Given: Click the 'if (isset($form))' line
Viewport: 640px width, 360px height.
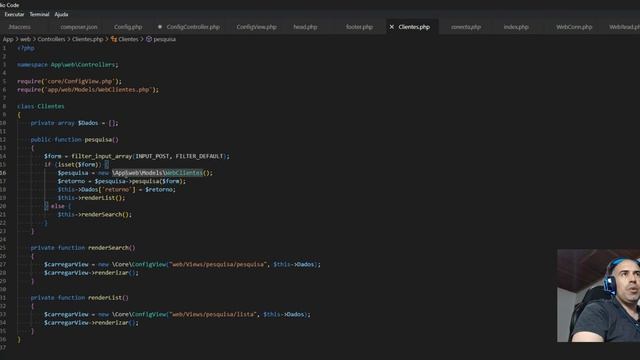Looking at the screenshot, I should coord(76,164).
